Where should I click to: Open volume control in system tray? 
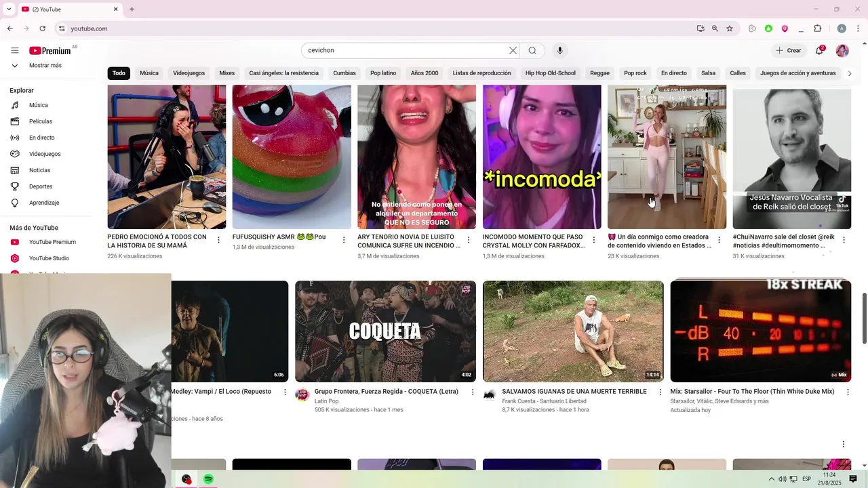[x=782, y=479]
